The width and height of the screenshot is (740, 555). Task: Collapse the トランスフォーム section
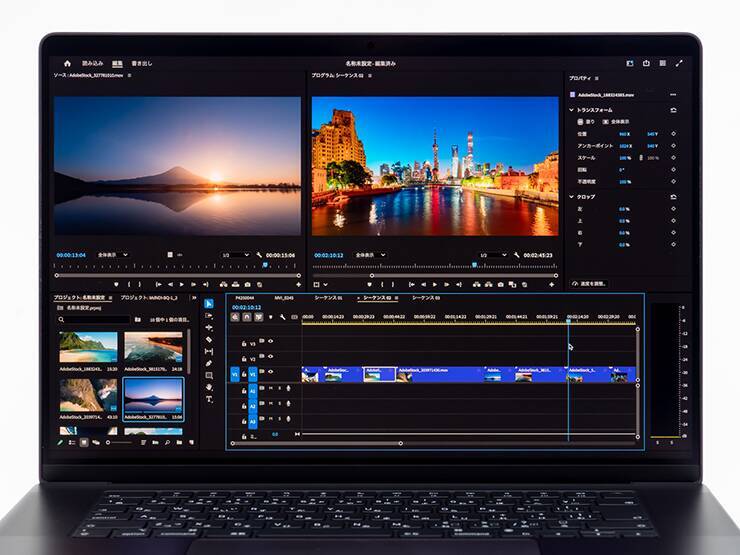572,110
